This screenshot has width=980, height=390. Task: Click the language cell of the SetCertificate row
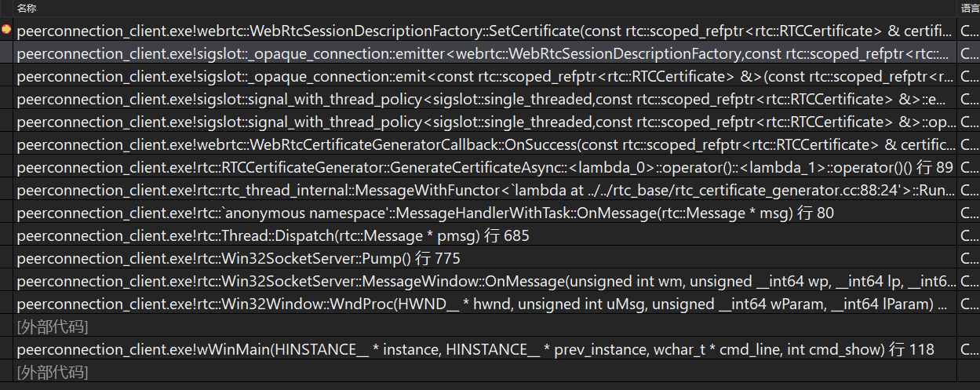click(x=968, y=31)
